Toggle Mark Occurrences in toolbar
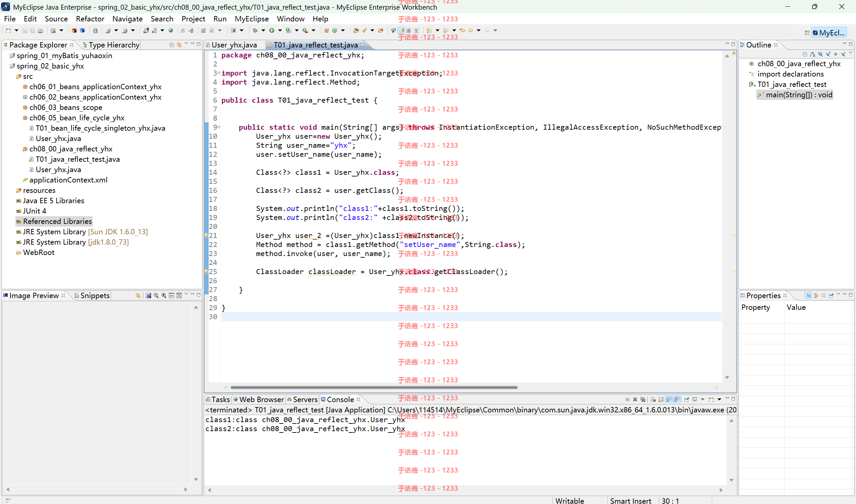This screenshot has width=856, height=504. (401, 30)
